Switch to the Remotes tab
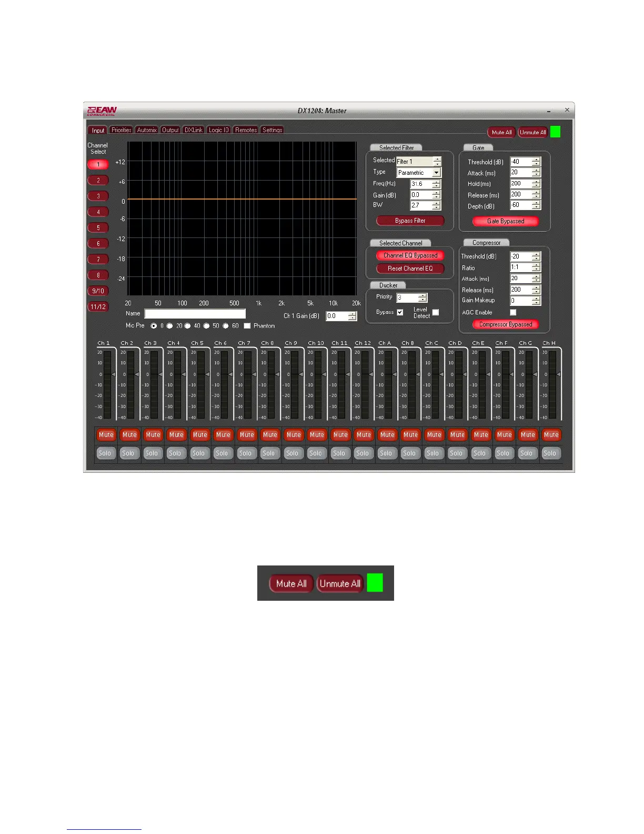 246,130
